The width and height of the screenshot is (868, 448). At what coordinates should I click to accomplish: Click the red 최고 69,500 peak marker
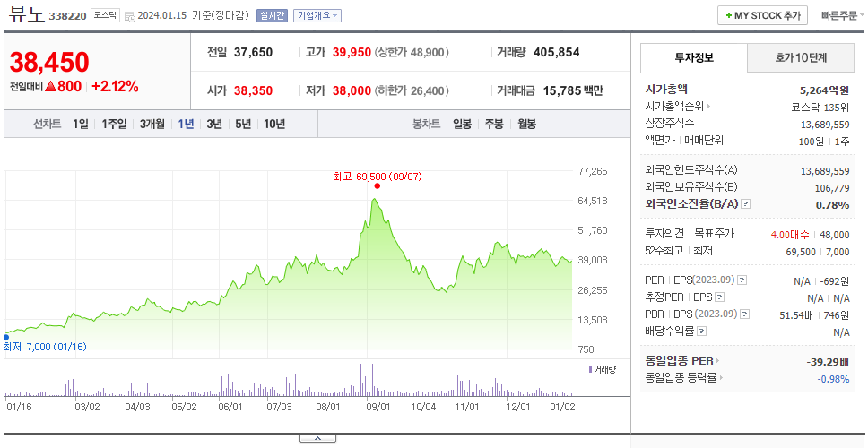click(x=377, y=185)
